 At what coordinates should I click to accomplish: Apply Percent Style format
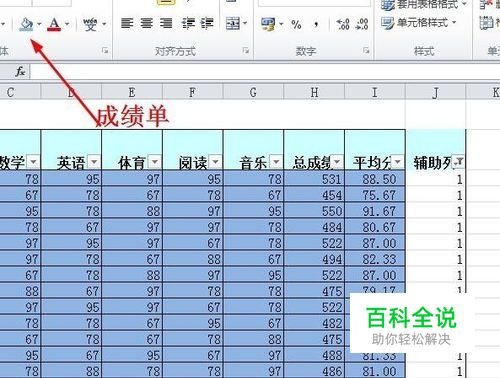(296, 24)
